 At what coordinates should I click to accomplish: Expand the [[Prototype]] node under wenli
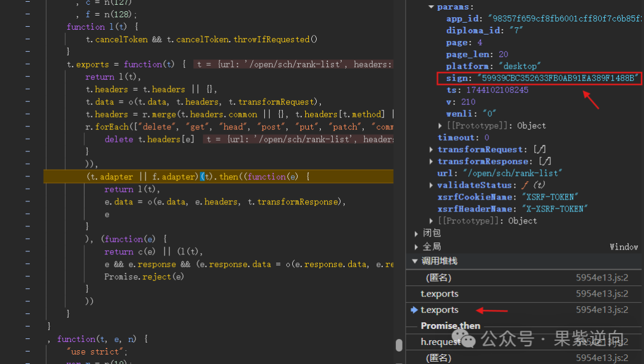440,126
